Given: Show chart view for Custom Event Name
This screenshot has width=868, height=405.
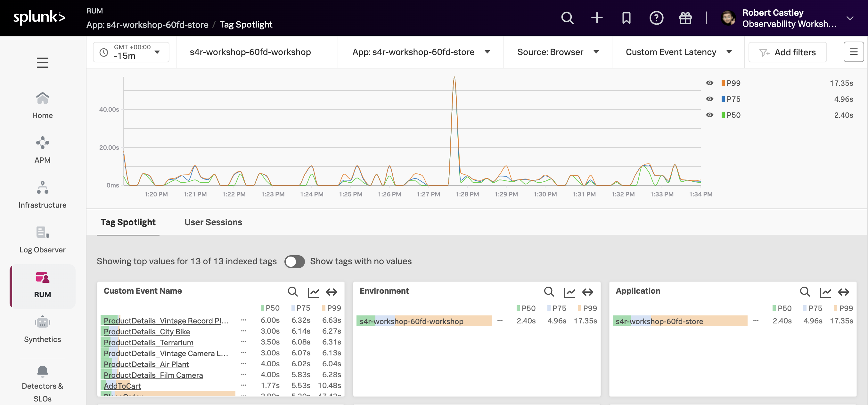Looking at the screenshot, I should (313, 292).
